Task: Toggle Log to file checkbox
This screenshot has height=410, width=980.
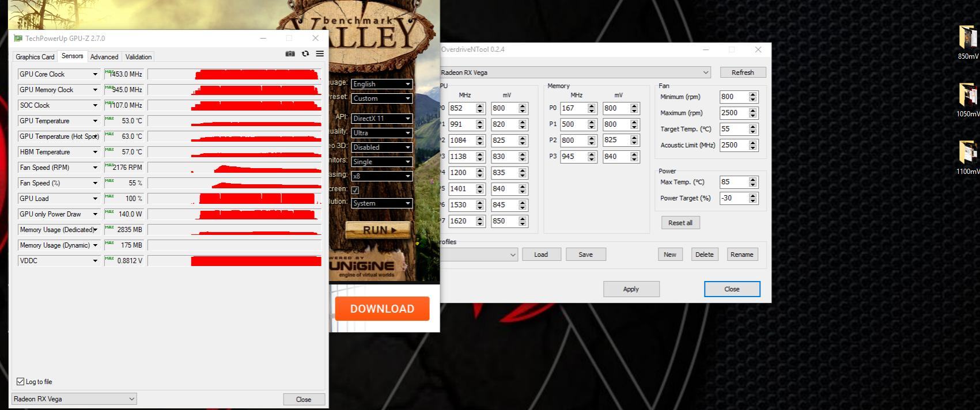Action: [21, 382]
